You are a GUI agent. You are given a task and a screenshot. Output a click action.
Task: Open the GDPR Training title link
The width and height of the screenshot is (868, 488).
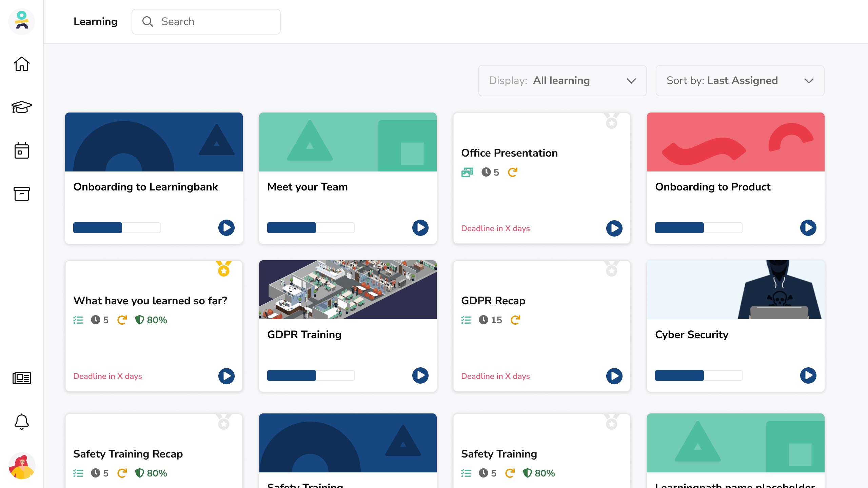coord(304,334)
